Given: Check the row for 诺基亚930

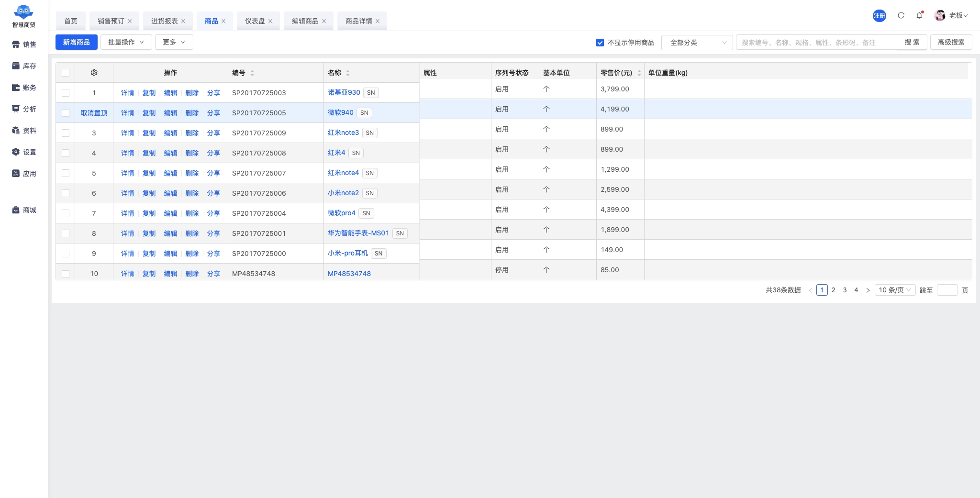Looking at the screenshot, I should pos(66,93).
